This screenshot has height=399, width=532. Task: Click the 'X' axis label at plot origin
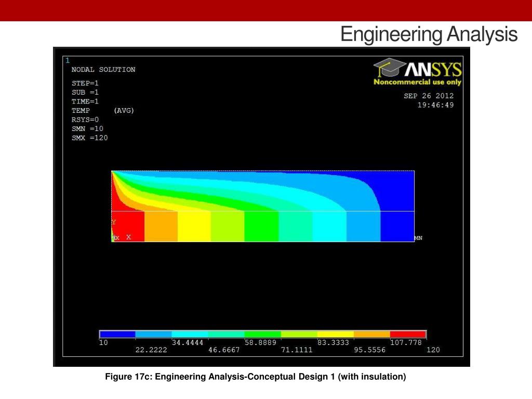129,237
